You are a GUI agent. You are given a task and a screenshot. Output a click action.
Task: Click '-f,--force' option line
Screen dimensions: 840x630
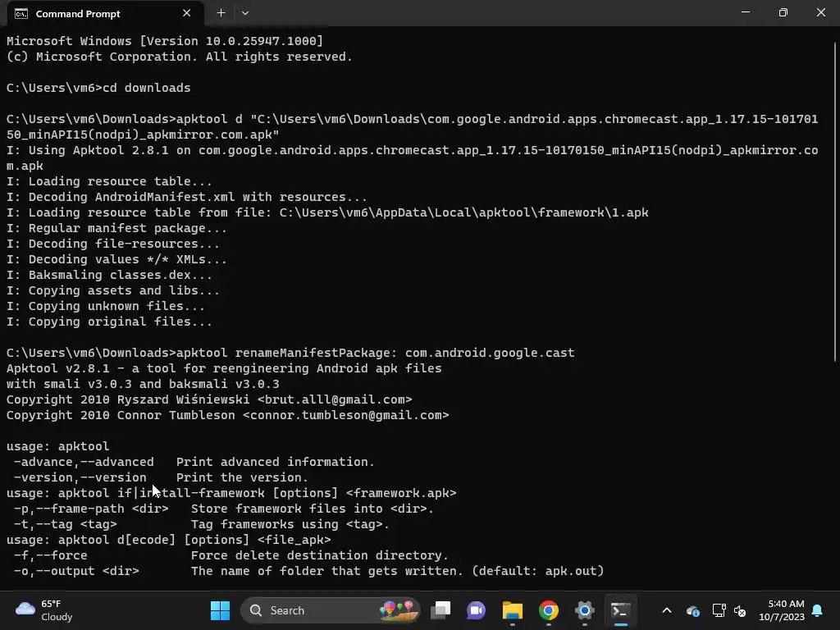tap(50, 555)
